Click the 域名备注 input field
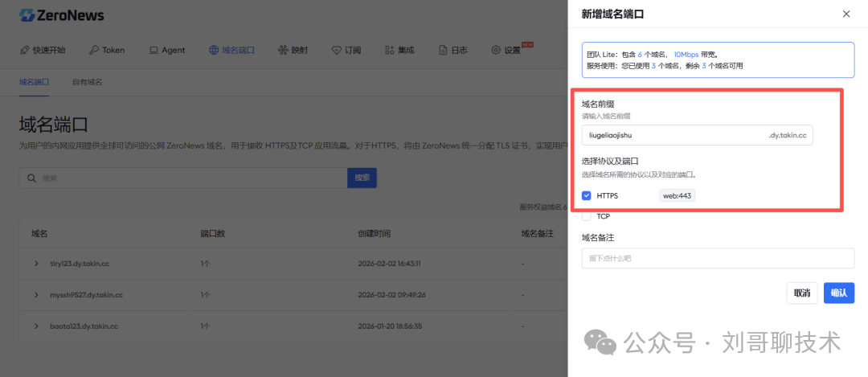The width and height of the screenshot is (868, 377). click(717, 258)
